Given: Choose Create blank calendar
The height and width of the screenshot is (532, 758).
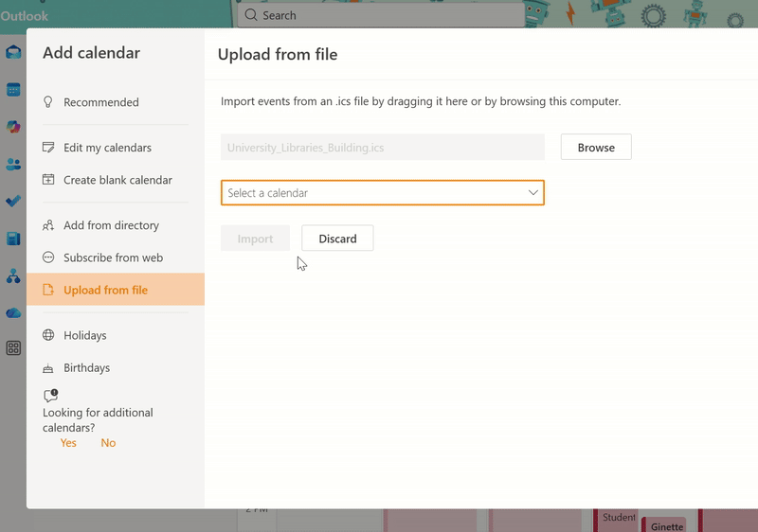Looking at the screenshot, I should [115, 180].
